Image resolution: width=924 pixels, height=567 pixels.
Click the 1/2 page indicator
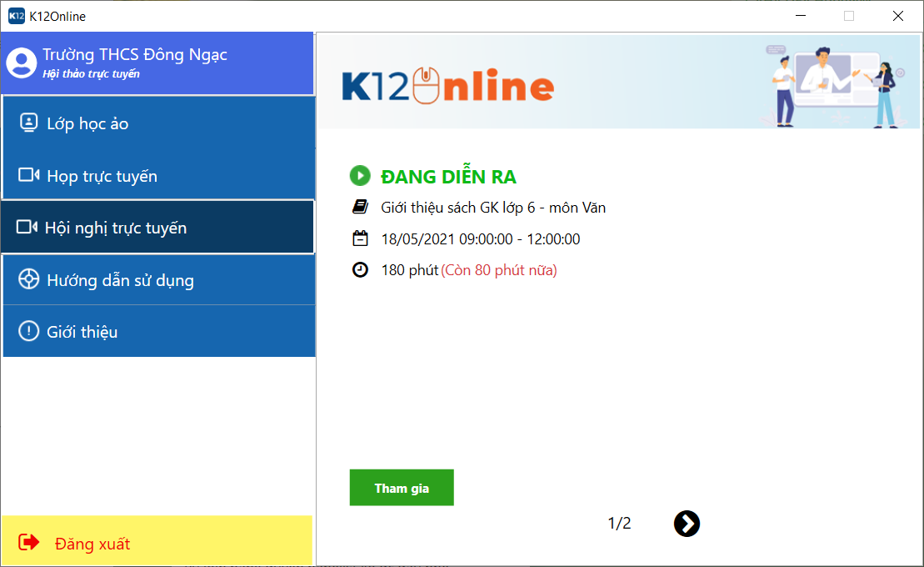click(619, 524)
